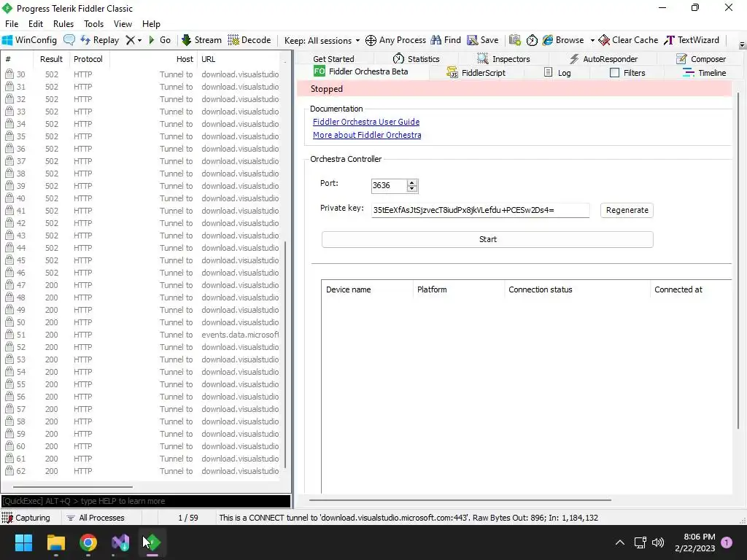The height and width of the screenshot is (560, 747).
Task: Click the Any Process target icon
Action: [x=395, y=40]
